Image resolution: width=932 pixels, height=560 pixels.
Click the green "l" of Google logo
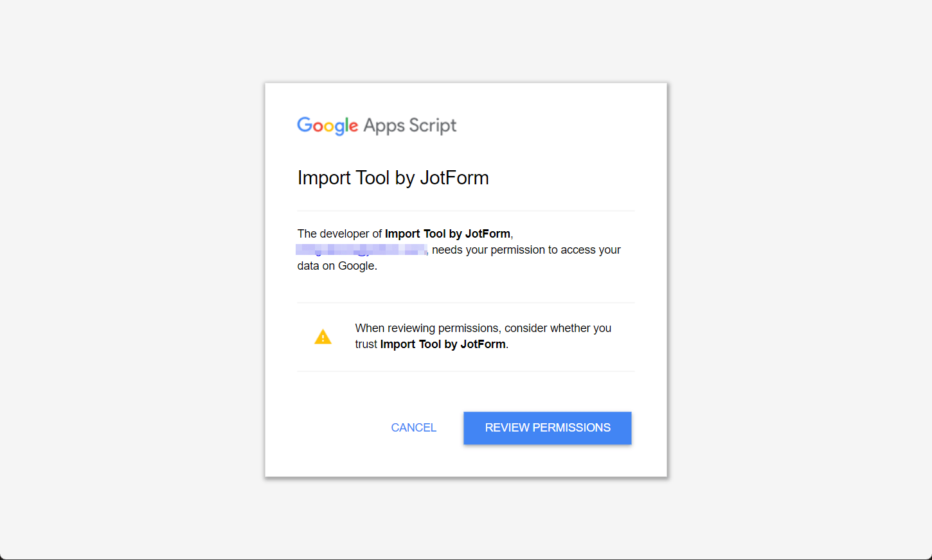[x=346, y=125]
